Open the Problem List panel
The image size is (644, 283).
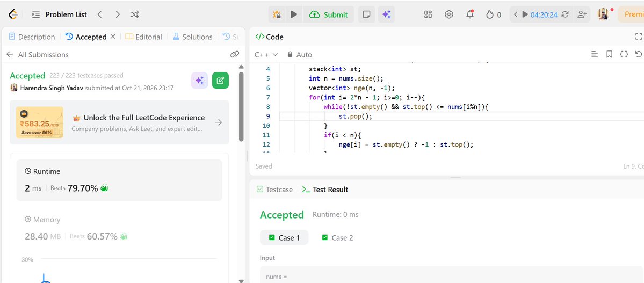click(60, 14)
